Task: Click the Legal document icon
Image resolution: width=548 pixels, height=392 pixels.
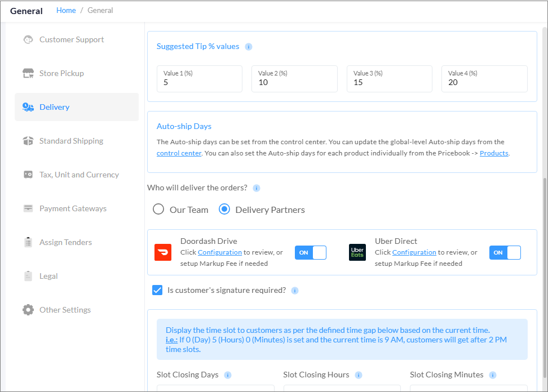Action: [x=28, y=276]
